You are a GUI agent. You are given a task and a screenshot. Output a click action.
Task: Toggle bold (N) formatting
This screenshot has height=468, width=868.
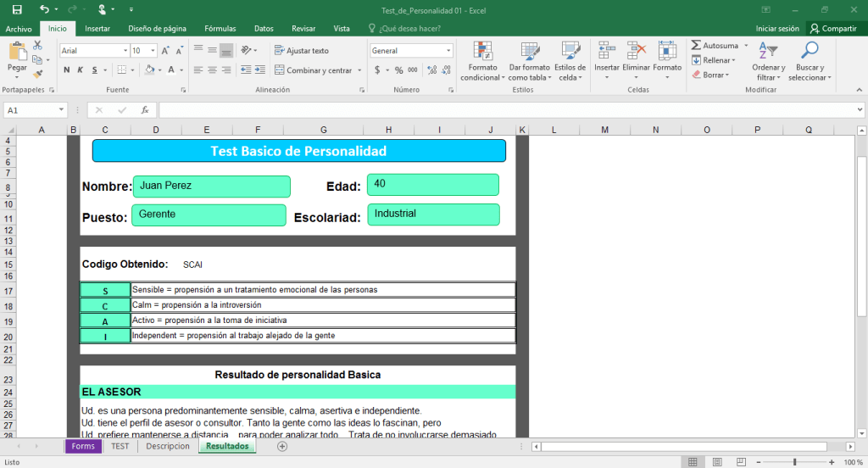[66, 70]
